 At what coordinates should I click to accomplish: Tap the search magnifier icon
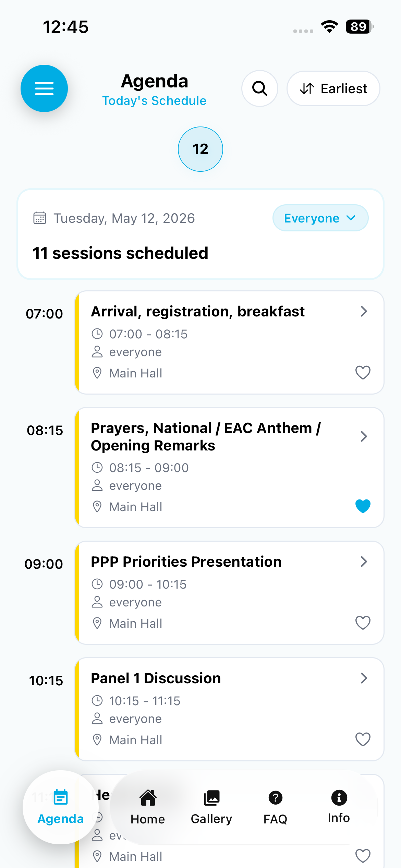(260, 88)
